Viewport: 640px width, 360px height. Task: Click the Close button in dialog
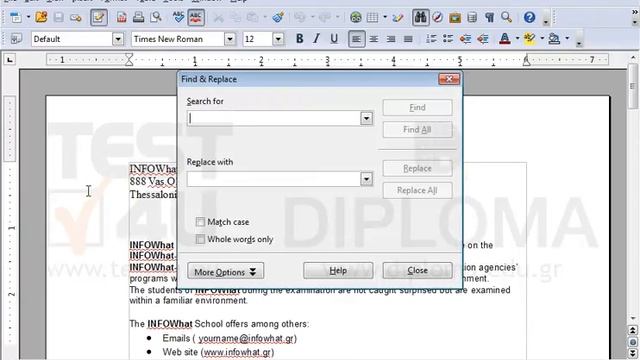[417, 271]
